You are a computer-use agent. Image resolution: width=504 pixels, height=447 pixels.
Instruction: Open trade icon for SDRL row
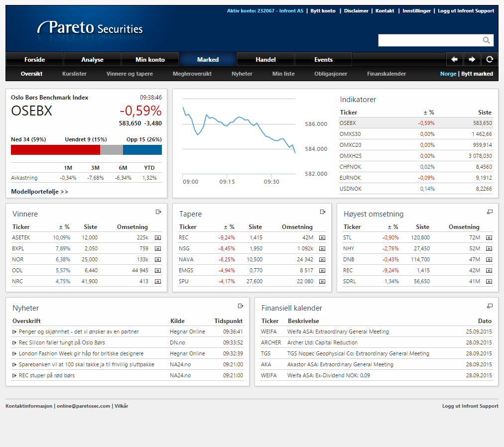[x=489, y=282]
